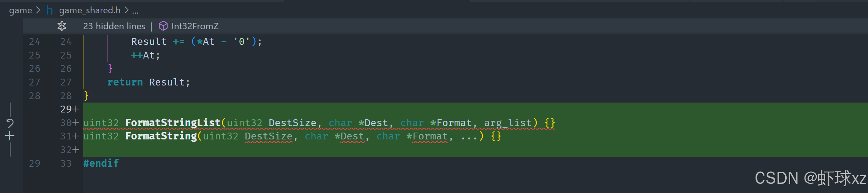Click the empty braces ending line 31

pos(496,136)
